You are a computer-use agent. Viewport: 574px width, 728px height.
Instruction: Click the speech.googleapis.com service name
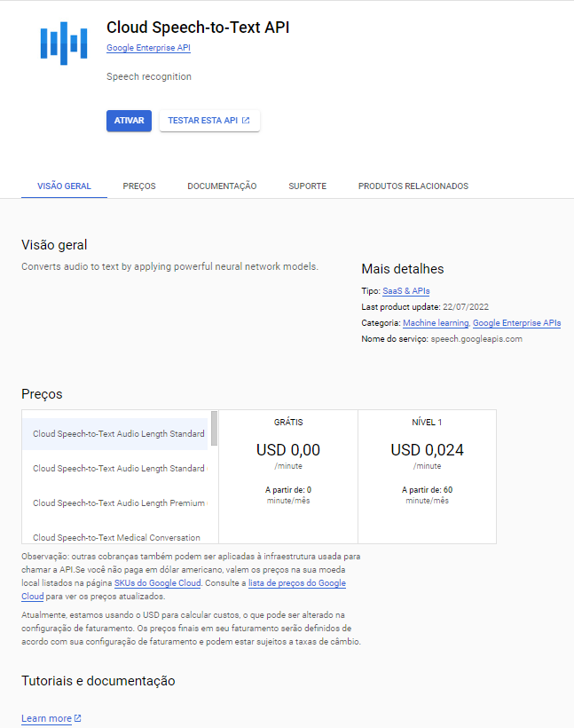(x=476, y=339)
